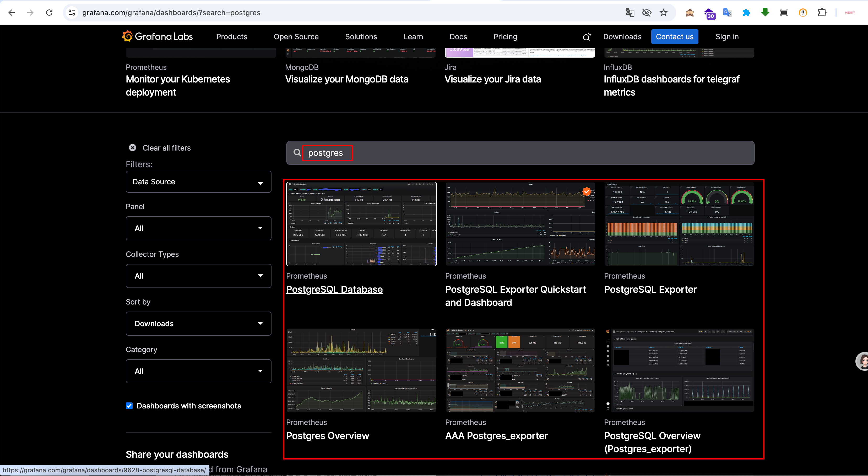The width and height of the screenshot is (868, 476).
Task: Click the postgres dashboard search input field
Action: (520, 153)
